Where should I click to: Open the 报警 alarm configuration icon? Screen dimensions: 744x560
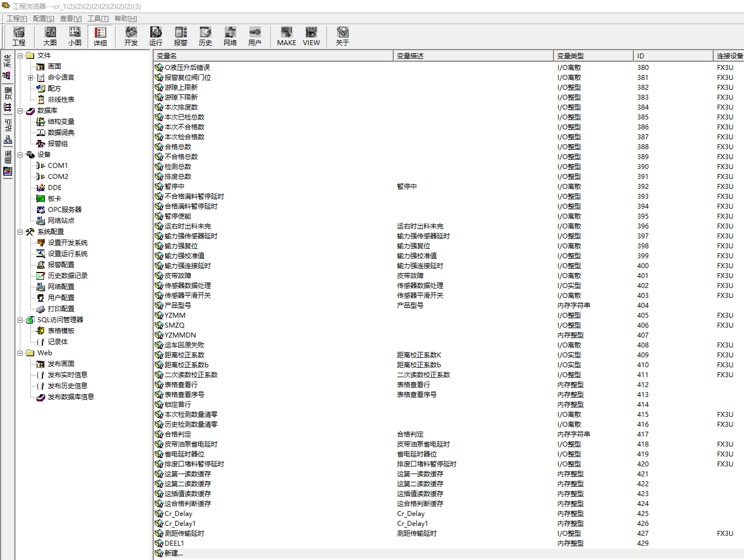(181, 36)
